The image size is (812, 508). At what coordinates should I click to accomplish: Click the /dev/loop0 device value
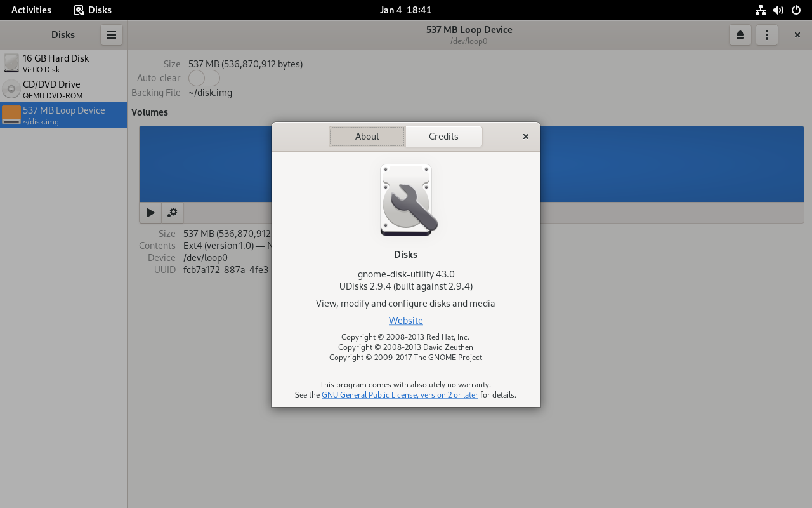coord(206,258)
